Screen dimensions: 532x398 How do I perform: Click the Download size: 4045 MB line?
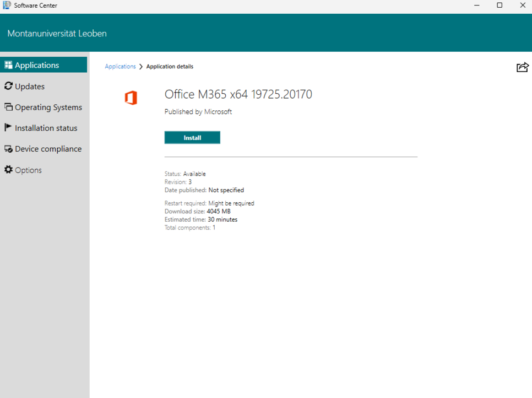click(198, 211)
